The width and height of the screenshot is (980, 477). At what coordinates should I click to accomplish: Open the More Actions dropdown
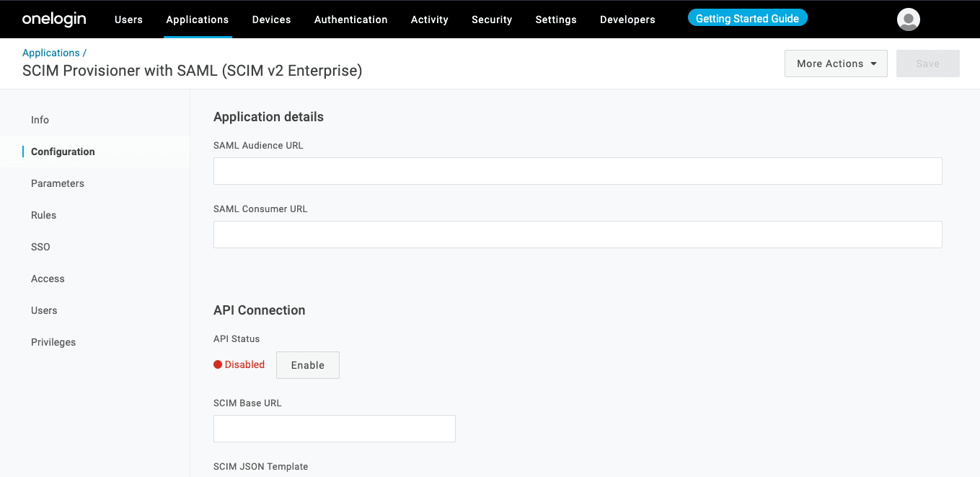tap(835, 63)
